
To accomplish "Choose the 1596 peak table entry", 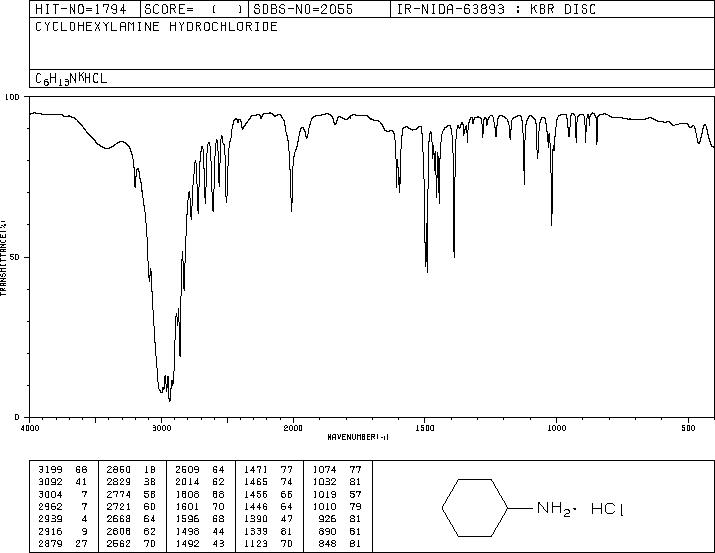I will pos(200,519).
